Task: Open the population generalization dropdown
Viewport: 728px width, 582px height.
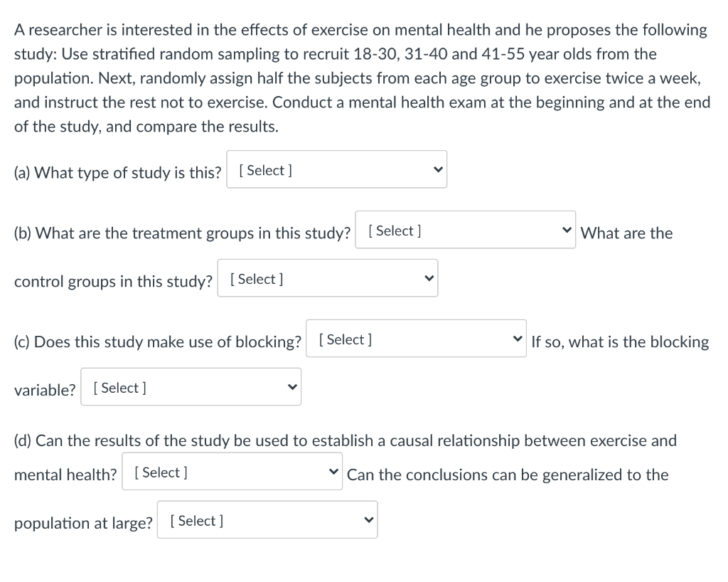Action: pos(267,519)
